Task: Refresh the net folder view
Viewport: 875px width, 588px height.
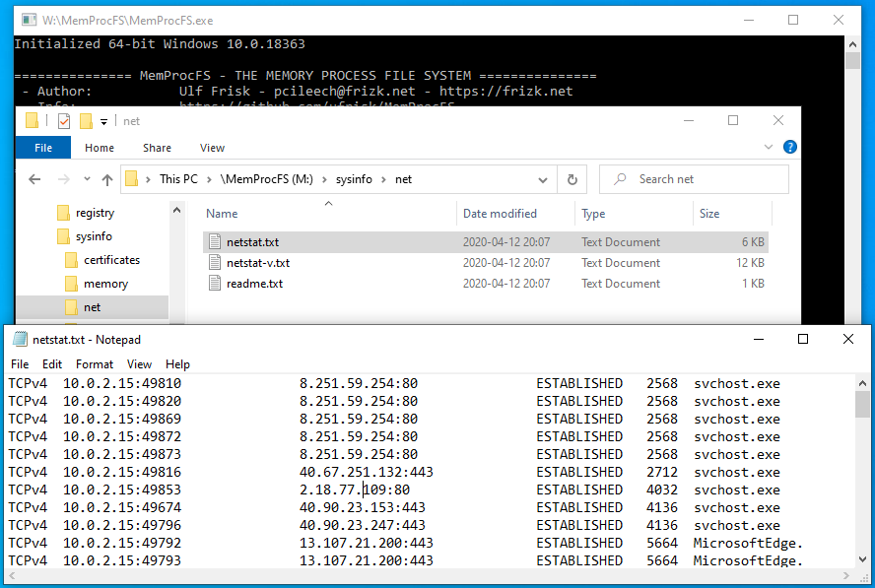Action: [x=572, y=179]
